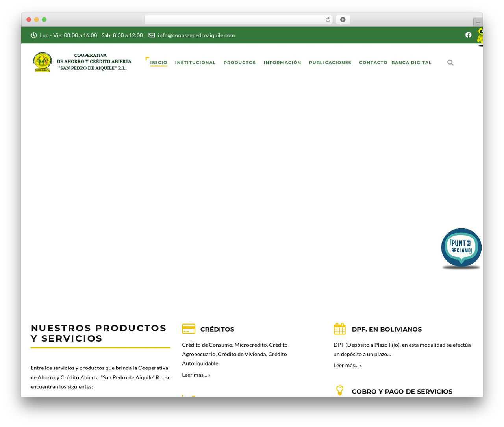The image size is (504, 427).
Task: Go to the INICIO menu item
Action: 159,63
